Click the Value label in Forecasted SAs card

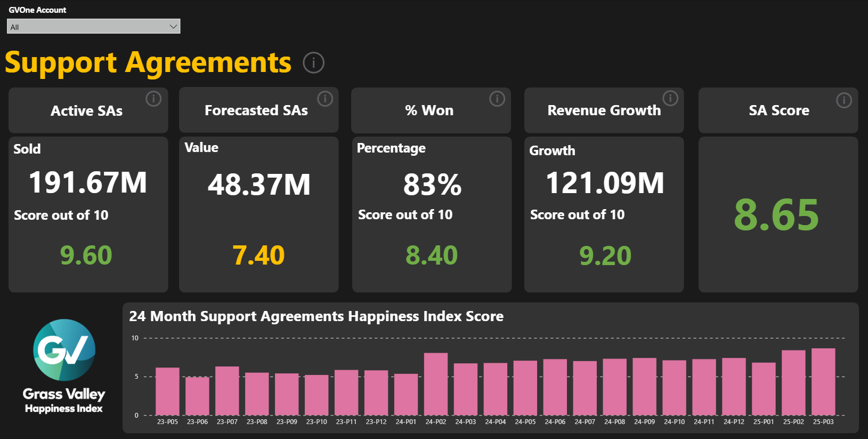tap(201, 148)
